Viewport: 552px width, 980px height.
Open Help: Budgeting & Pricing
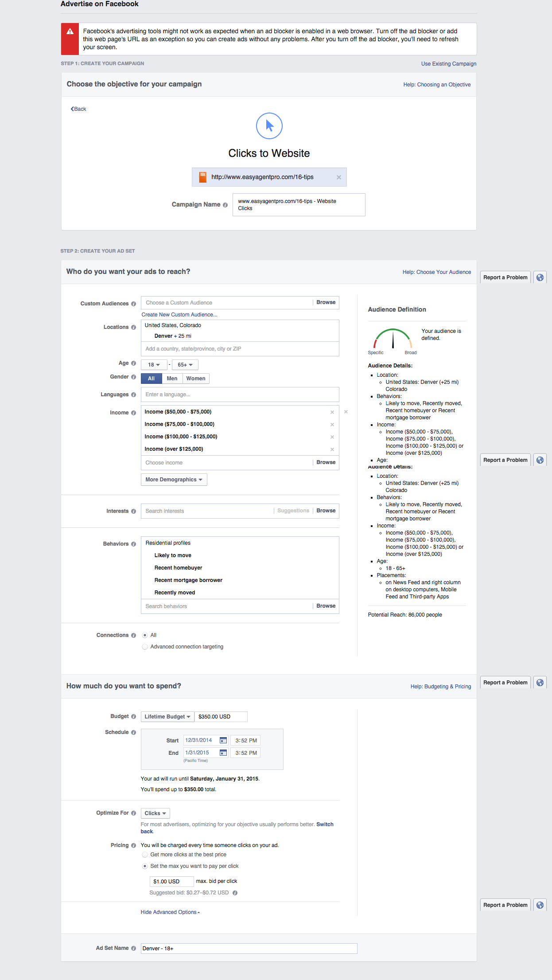coord(441,687)
